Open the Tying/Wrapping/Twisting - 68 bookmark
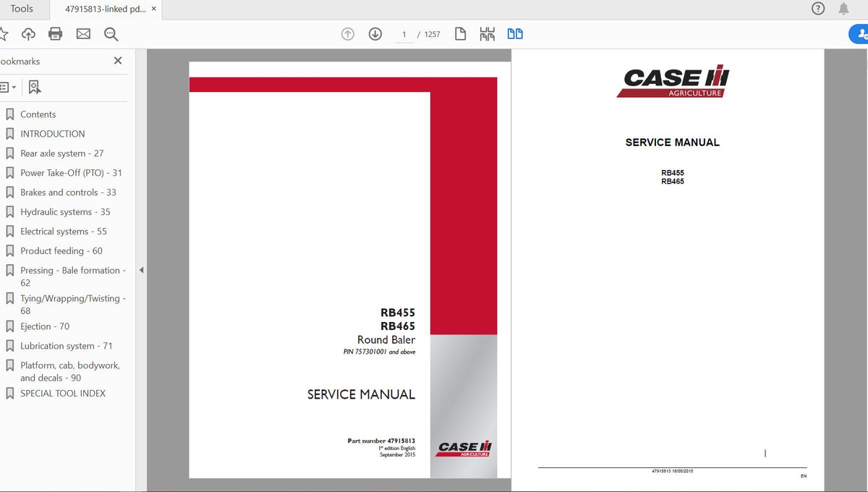This screenshot has height=492, width=868. point(72,305)
